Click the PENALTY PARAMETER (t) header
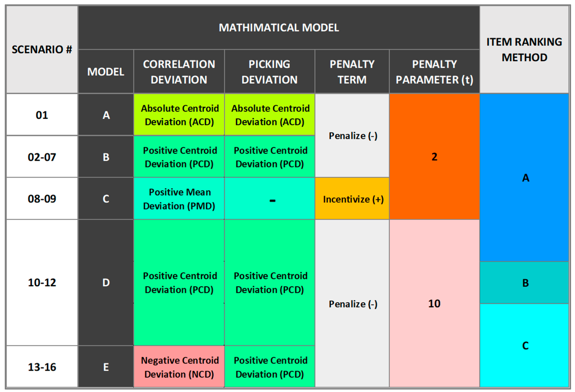 click(434, 72)
